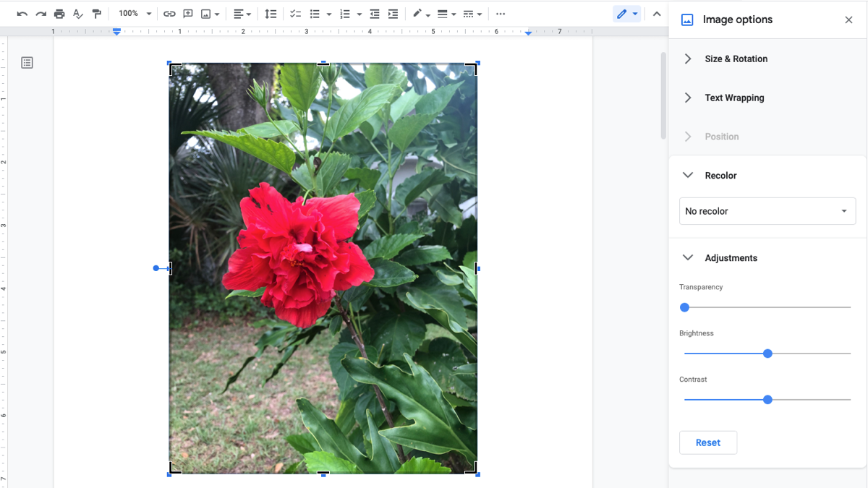868x488 pixels.
Task: Click the Redo icon
Action: (x=40, y=13)
